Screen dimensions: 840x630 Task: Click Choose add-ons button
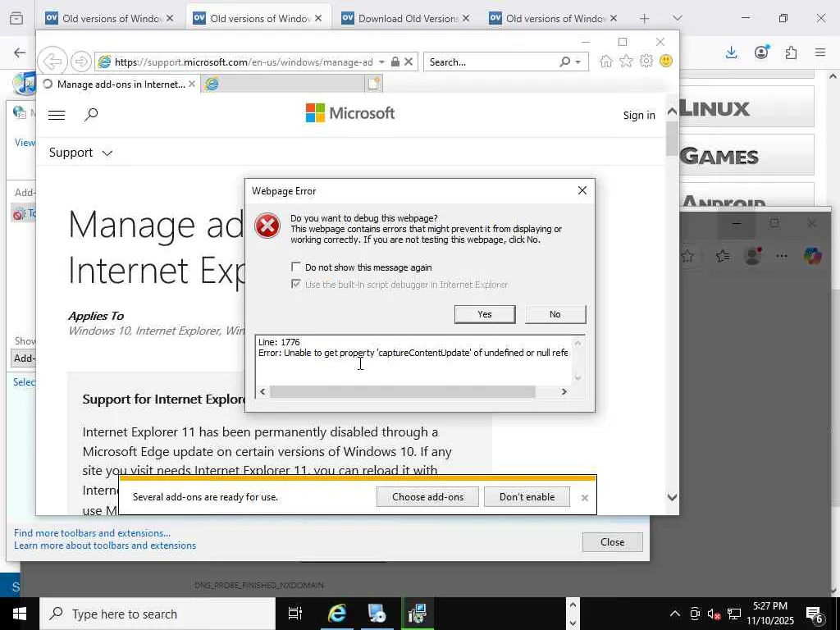[427, 496]
